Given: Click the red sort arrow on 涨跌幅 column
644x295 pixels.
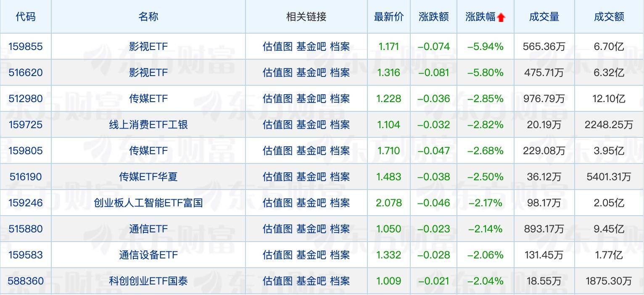Looking at the screenshot, I should [500, 16].
